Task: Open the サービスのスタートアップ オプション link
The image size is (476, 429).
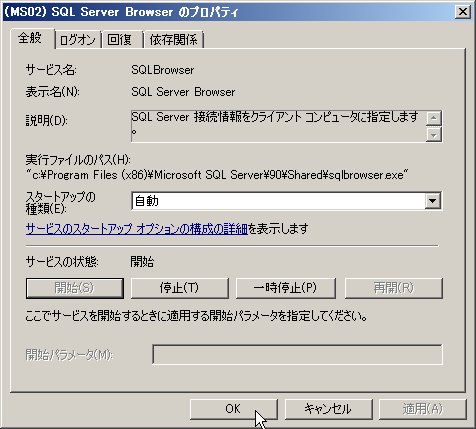Action: point(137,229)
